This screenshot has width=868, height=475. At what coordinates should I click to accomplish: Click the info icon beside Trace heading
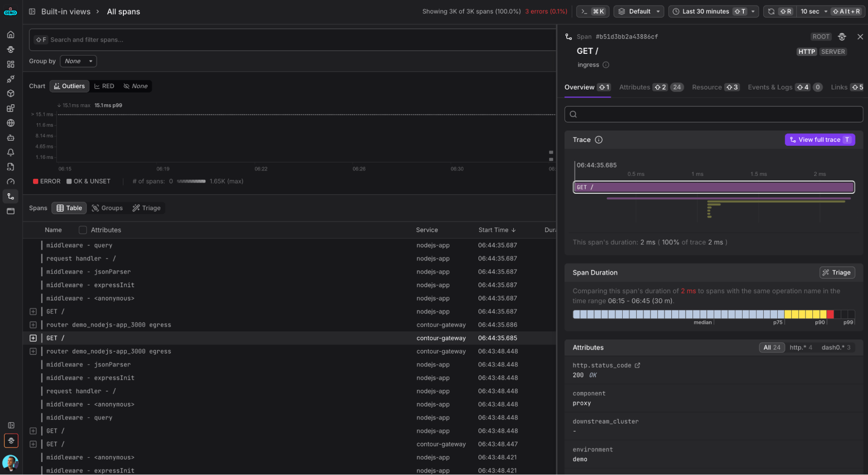599,140
